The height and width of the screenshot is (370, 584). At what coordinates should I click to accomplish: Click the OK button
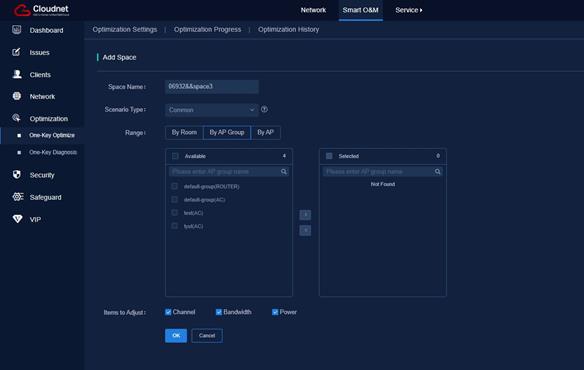click(x=176, y=335)
